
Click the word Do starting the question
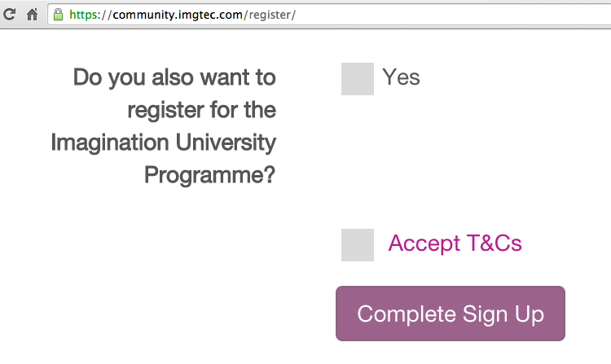coord(88,77)
